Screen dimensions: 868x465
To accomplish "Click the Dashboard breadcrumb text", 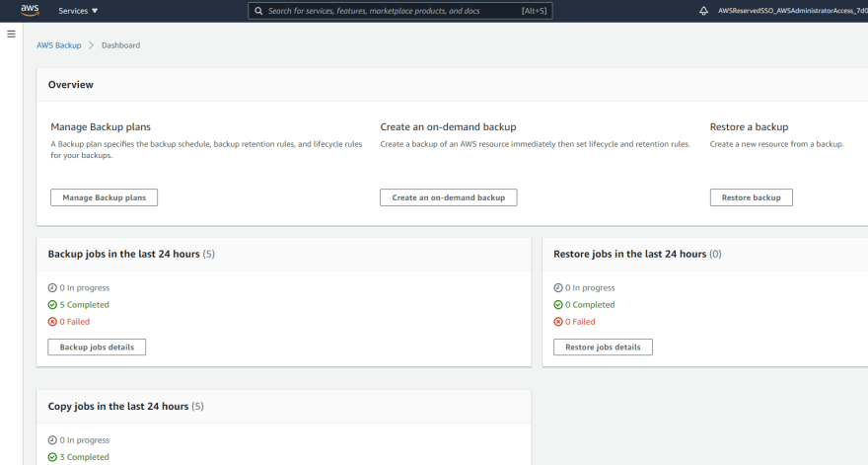I will tap(120, 45).
